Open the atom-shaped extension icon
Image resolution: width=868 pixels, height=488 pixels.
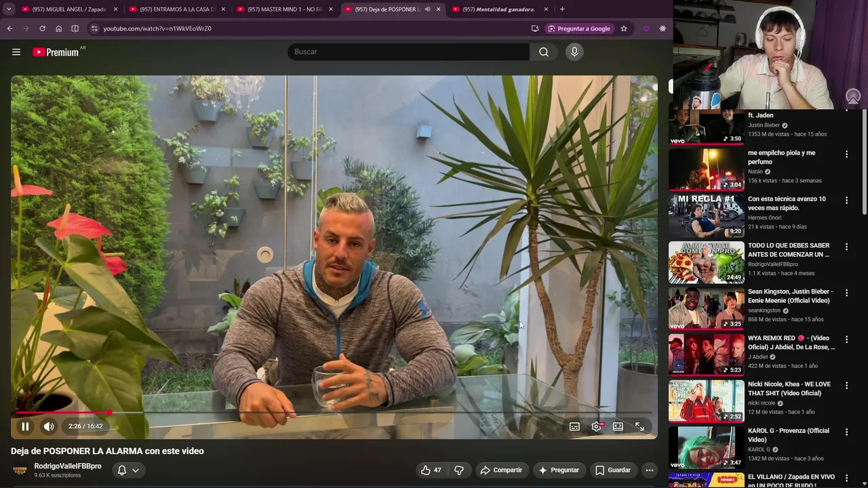[x=663, y=28]
